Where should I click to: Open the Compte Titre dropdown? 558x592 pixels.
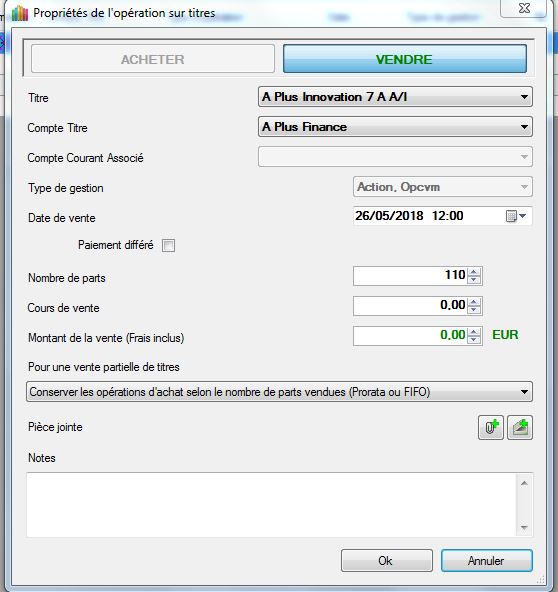pyautogui.click(x=395, y=126)
